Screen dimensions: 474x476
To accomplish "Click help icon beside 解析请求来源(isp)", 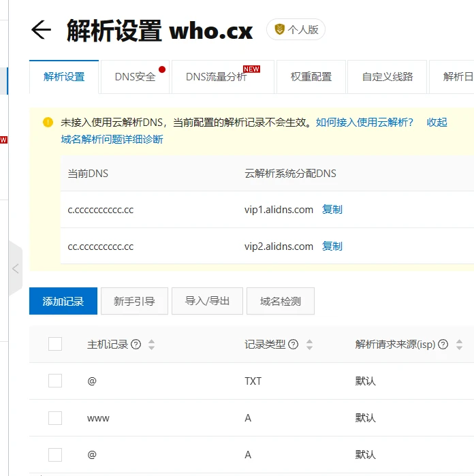I will [443, 345].
